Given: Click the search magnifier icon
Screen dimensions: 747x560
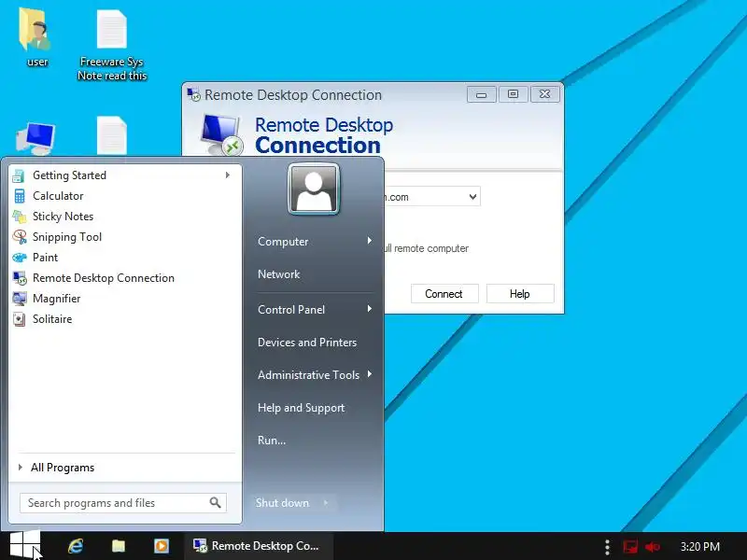Looking at the screenshot, I should pos(216,502).
